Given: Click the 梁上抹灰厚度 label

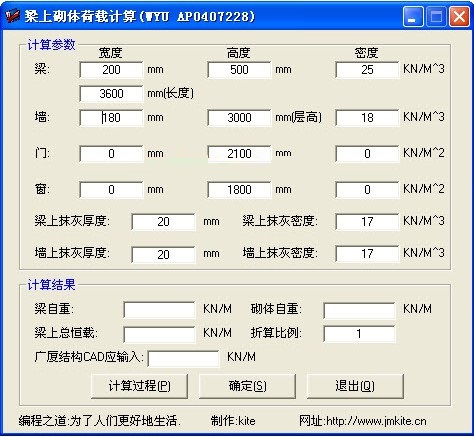Looking at the screenshot, I should pyautogui.click(x=72, y=221).
